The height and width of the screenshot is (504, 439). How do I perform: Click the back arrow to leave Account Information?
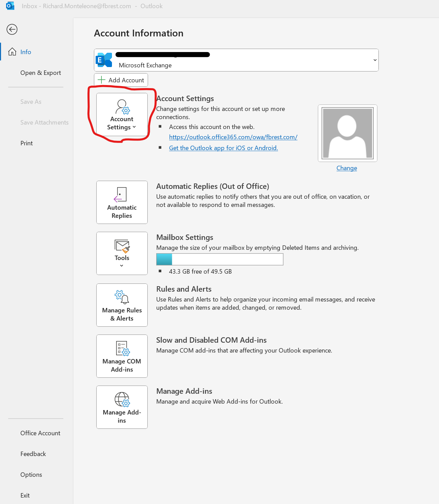(x=12, y=29)
